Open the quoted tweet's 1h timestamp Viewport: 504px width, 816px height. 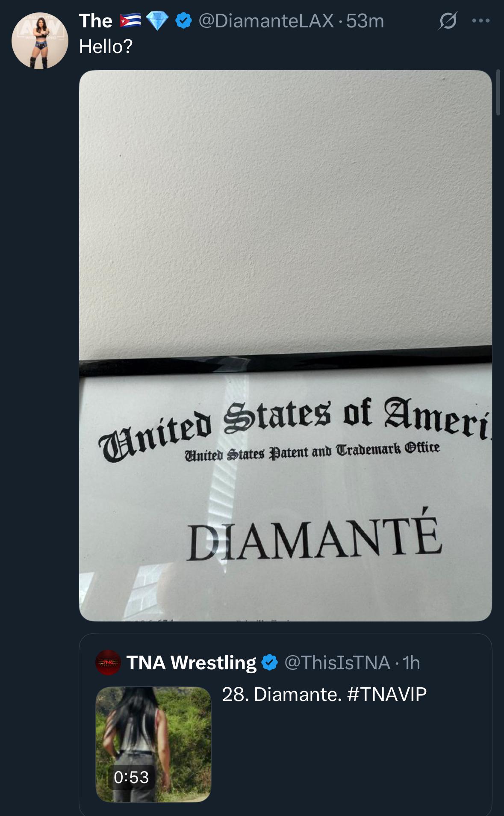(x=411, y=662)
